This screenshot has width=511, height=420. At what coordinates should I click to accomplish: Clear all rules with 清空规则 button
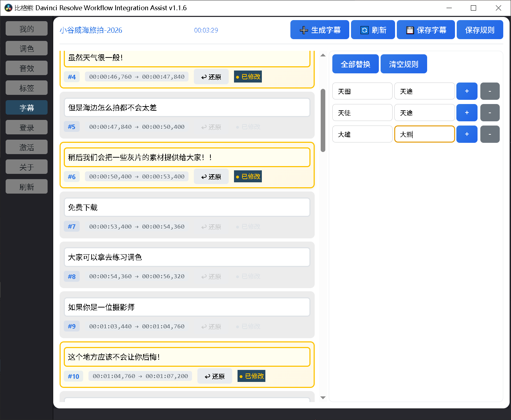(404, 64)
